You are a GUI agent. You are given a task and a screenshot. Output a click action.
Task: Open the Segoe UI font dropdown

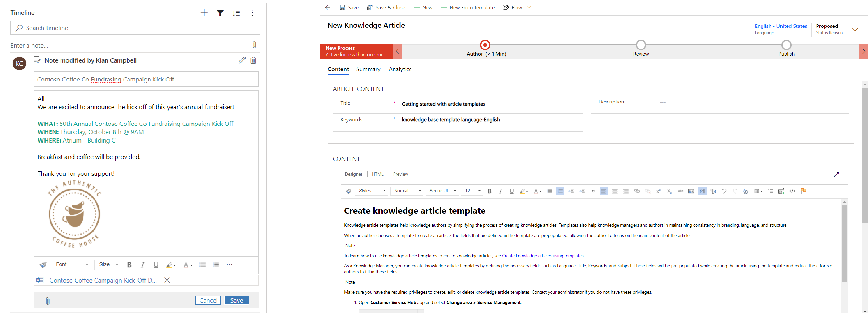442,191
